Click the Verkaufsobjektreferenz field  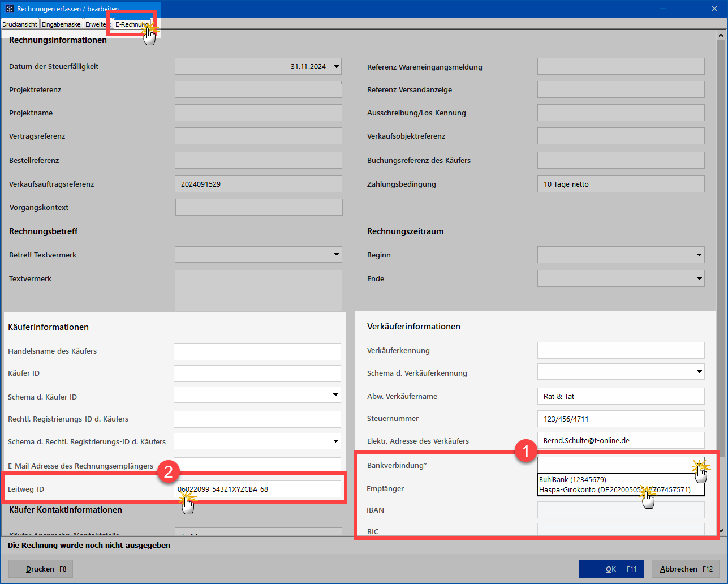(621, 136)
